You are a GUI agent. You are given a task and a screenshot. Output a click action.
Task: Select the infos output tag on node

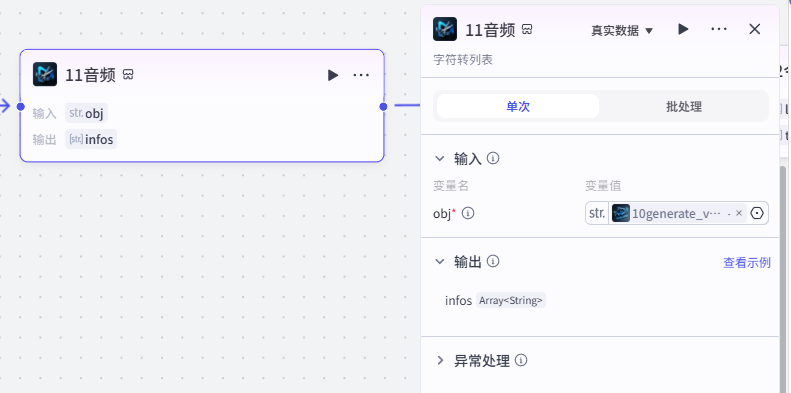click(x=91, y=139)
